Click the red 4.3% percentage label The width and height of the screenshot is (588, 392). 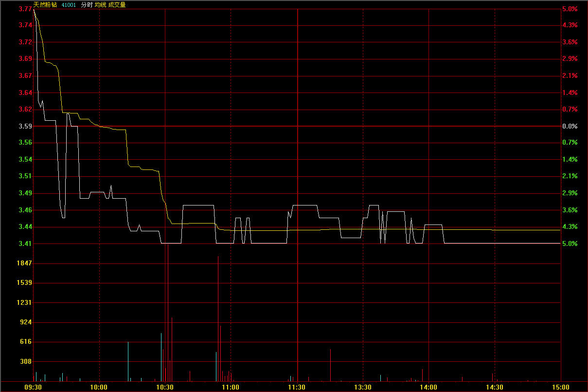[x=570, y=25]
